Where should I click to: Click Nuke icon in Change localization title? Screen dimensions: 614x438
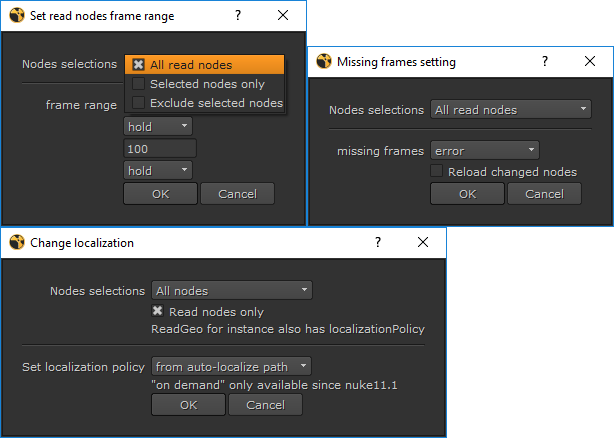(x=16, y=242)
